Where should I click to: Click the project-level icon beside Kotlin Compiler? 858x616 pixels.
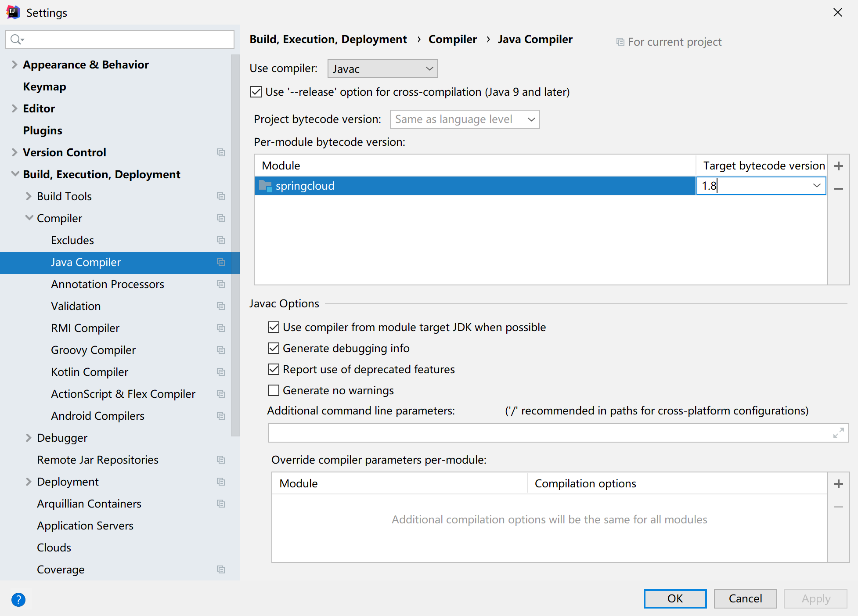(221, 372)
